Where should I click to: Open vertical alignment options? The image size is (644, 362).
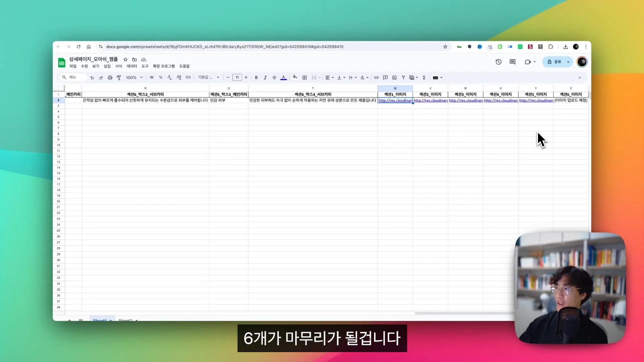(341, 77)
